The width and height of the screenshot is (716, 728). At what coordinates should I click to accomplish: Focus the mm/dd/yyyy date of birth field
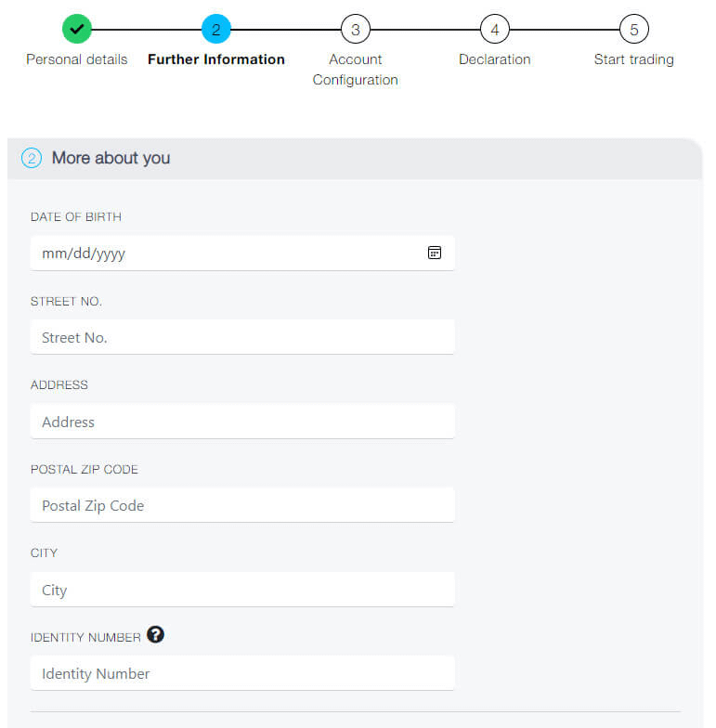(223, 253)
